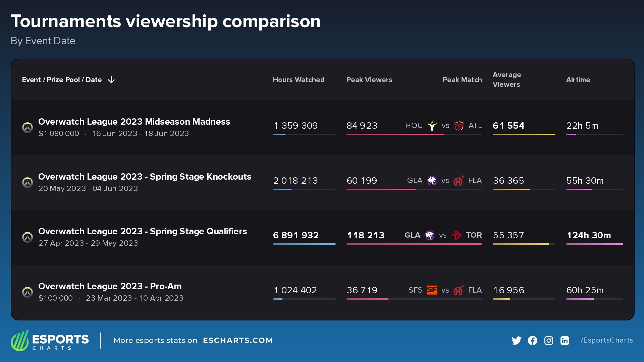Click airtime bar under 55h 30m
This screenshot has height=362, width=644.
coord(594,189)
